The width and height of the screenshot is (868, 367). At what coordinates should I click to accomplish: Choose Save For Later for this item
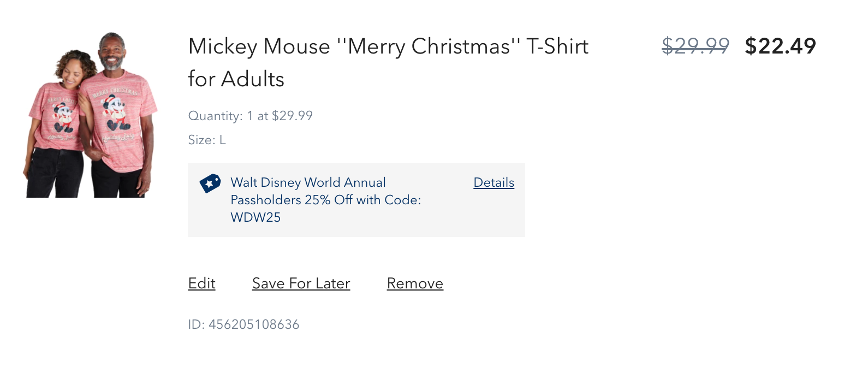(301, 283)
